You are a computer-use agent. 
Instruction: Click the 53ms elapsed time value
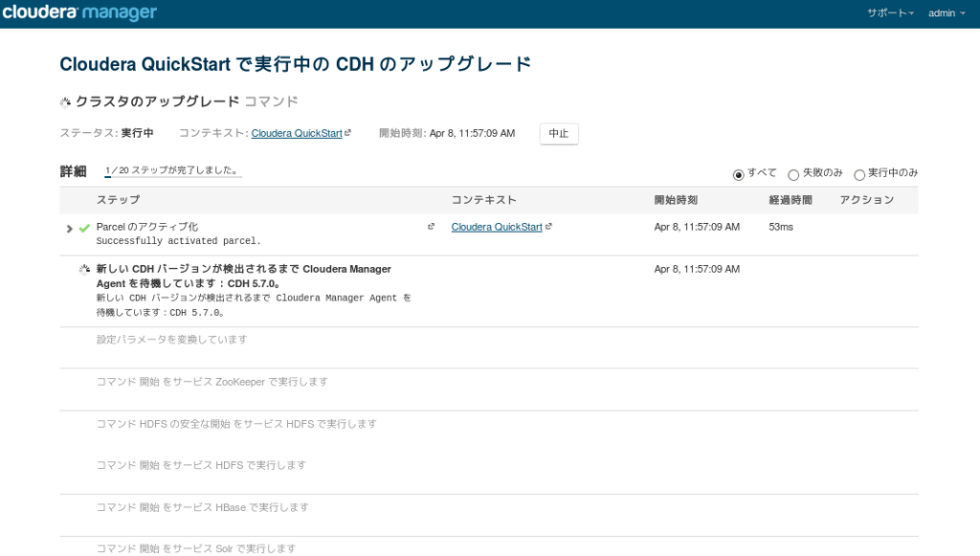click(x=781, y=227)
